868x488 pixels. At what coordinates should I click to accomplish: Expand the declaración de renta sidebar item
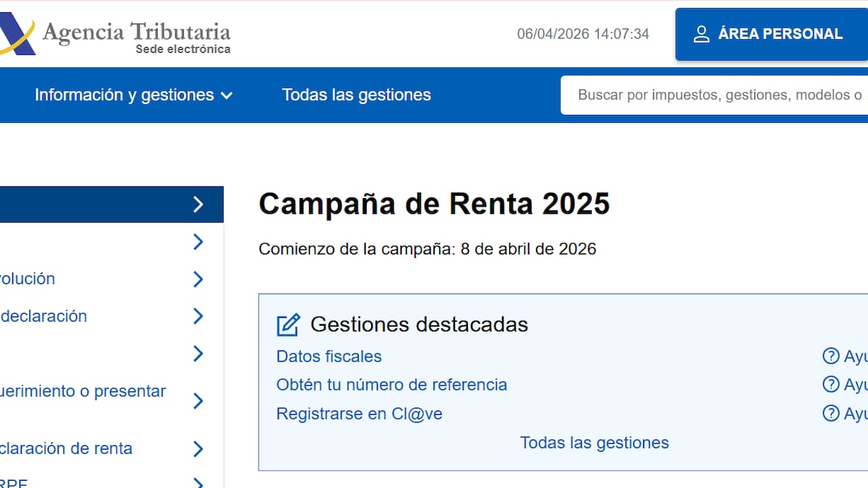click(198, 448)
